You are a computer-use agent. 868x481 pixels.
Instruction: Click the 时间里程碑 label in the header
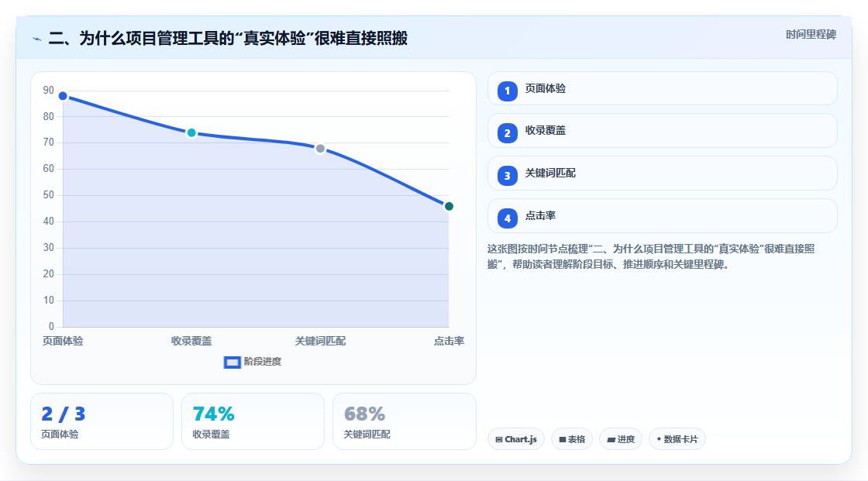point(811,34)
